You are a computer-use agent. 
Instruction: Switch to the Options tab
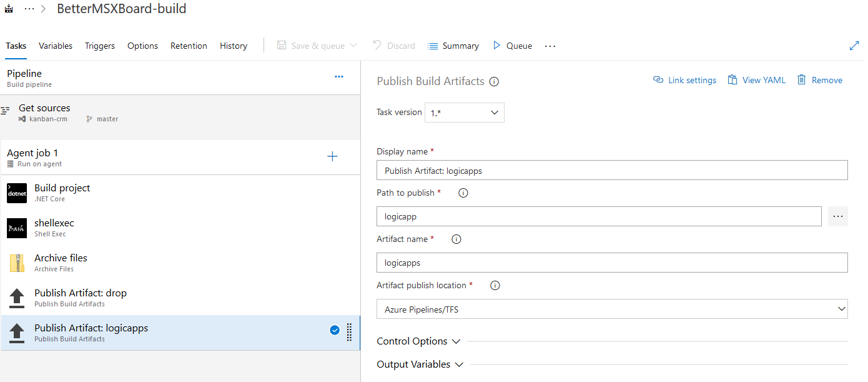click(x=142, y=46)
